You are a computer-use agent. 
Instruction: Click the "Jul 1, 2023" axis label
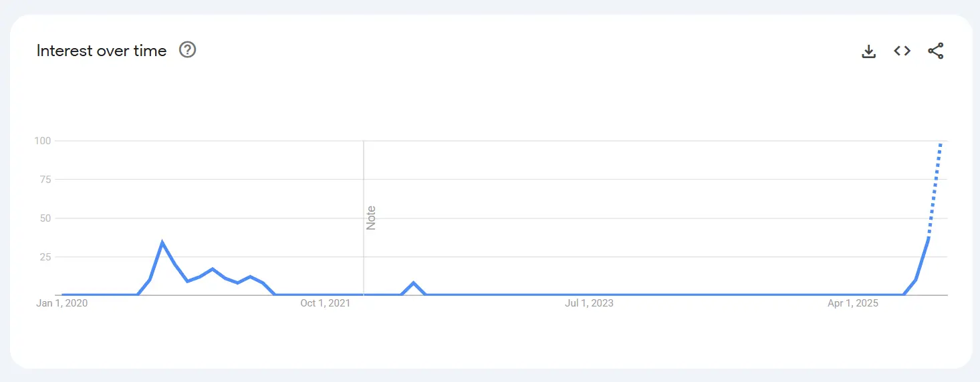tap(589, 304)
